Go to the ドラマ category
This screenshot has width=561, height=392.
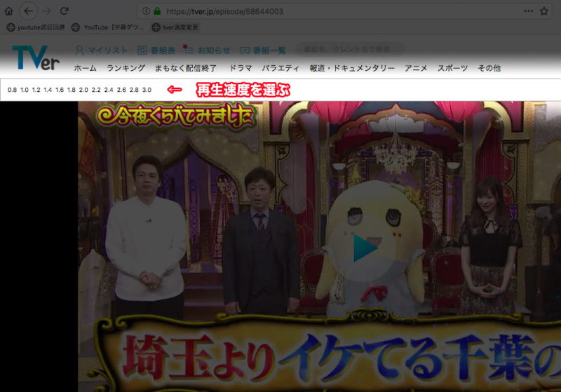[x=241, y=68]
